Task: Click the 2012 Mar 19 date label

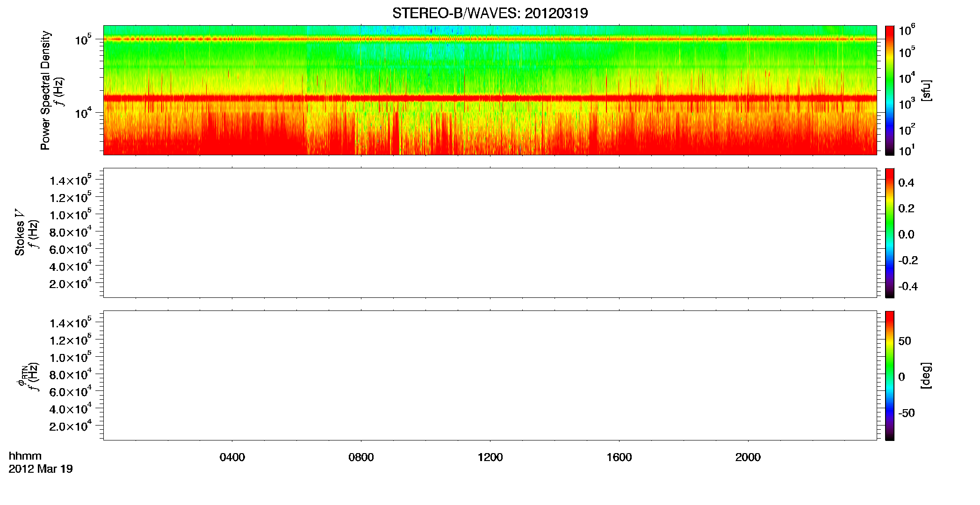Action: pos(41,469)
